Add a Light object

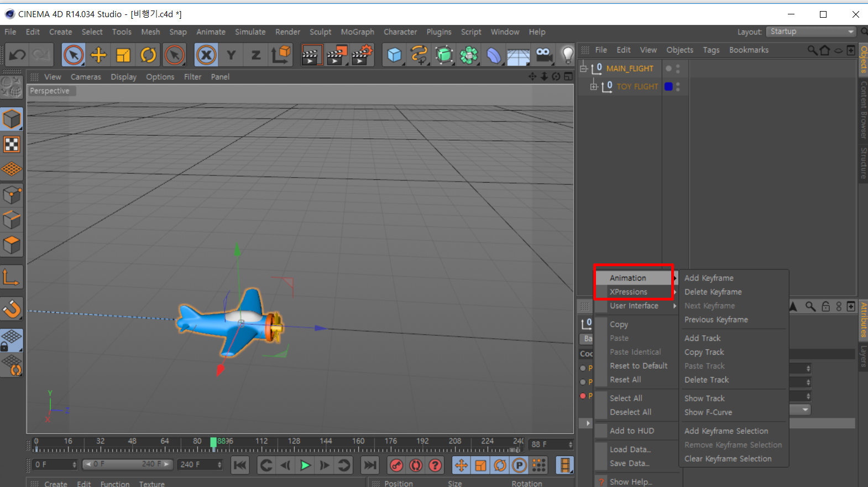567,55
